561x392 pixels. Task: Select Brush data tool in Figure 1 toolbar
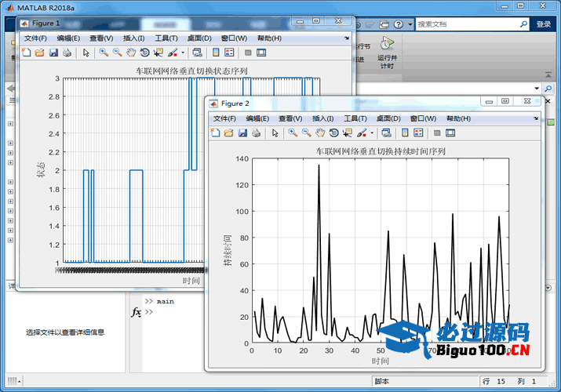(x=173, y=53)
